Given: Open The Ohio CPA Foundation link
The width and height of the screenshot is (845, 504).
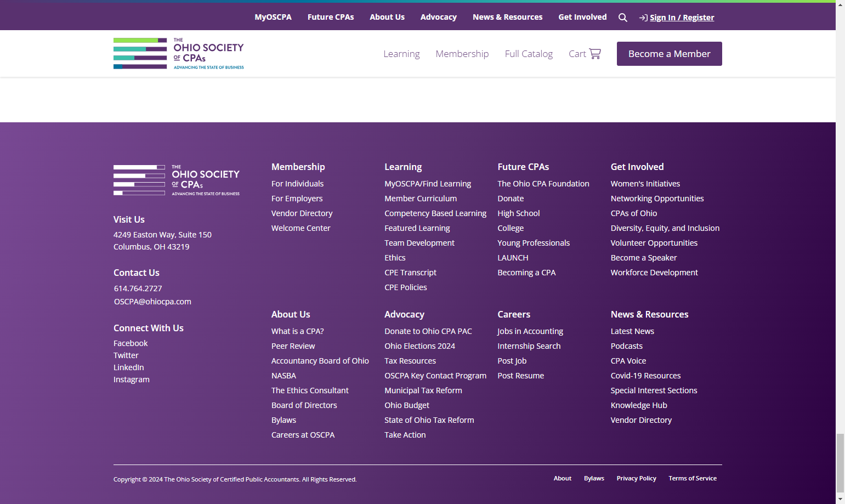Looking at the screenshot, I should point(543,184).
